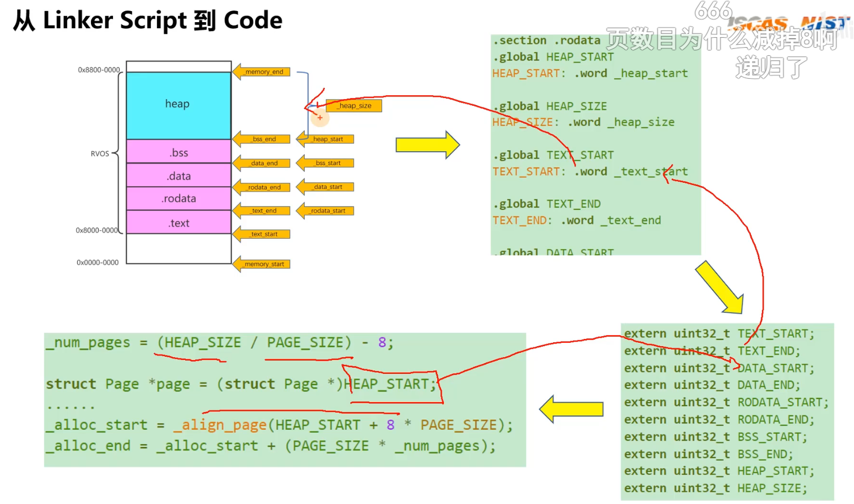This screenshot has height=504, width=854.
Task: Click "extern uint32_t RODATA_START;" declaration
Action: point(726,402)
